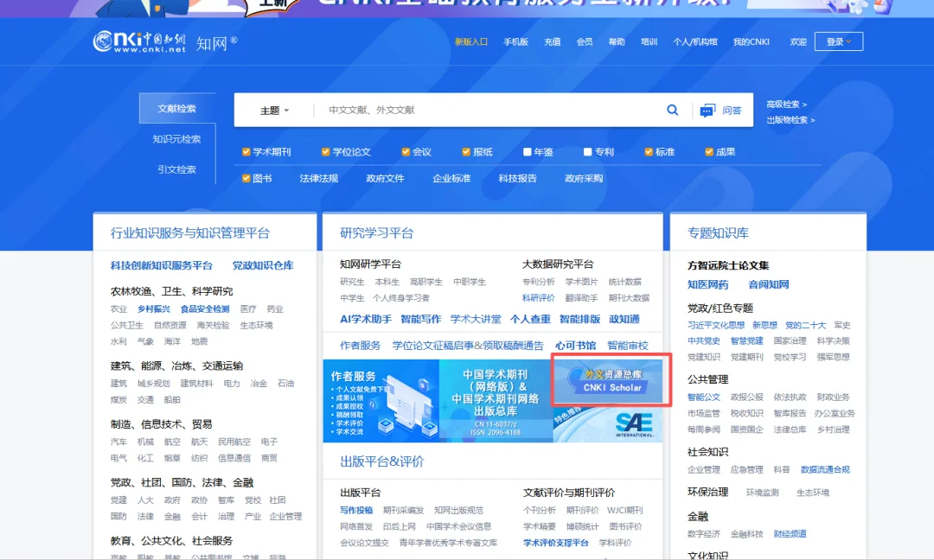Open the 个人查重 link
Screen dimensions: 934x560
(x=530, y=319)
